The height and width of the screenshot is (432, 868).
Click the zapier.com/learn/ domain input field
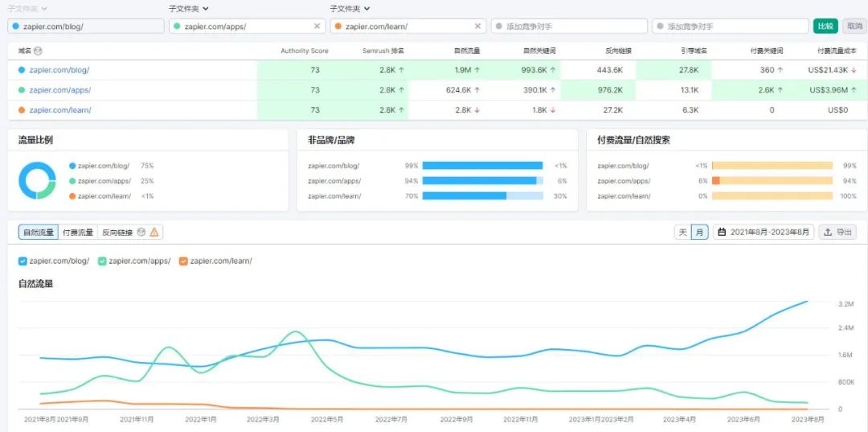[408, 26]
